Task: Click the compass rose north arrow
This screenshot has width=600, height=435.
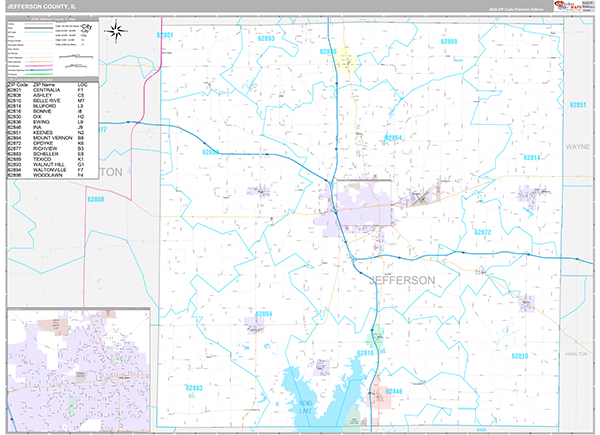Action: (116, 32)
